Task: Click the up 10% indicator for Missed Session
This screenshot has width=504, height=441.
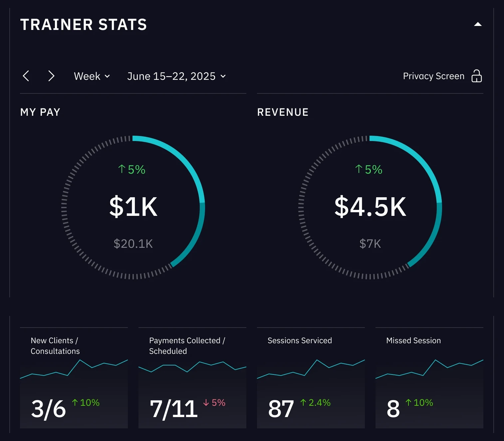Action: (419, 403)
